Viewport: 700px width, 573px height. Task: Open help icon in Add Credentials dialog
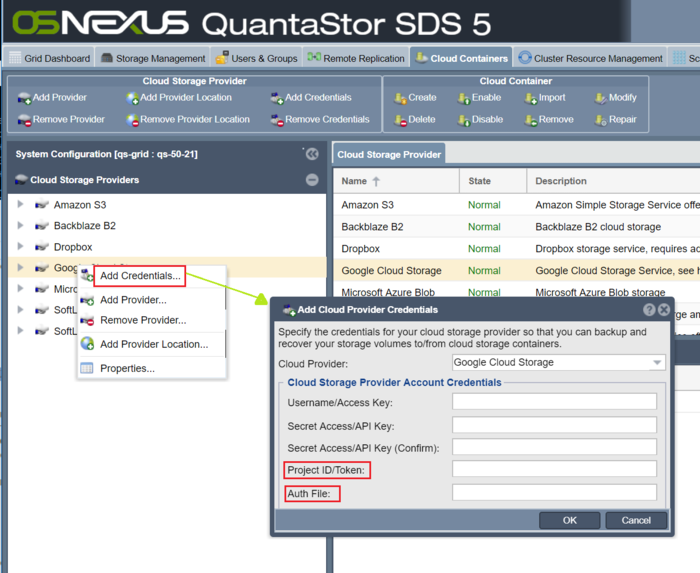649,310
